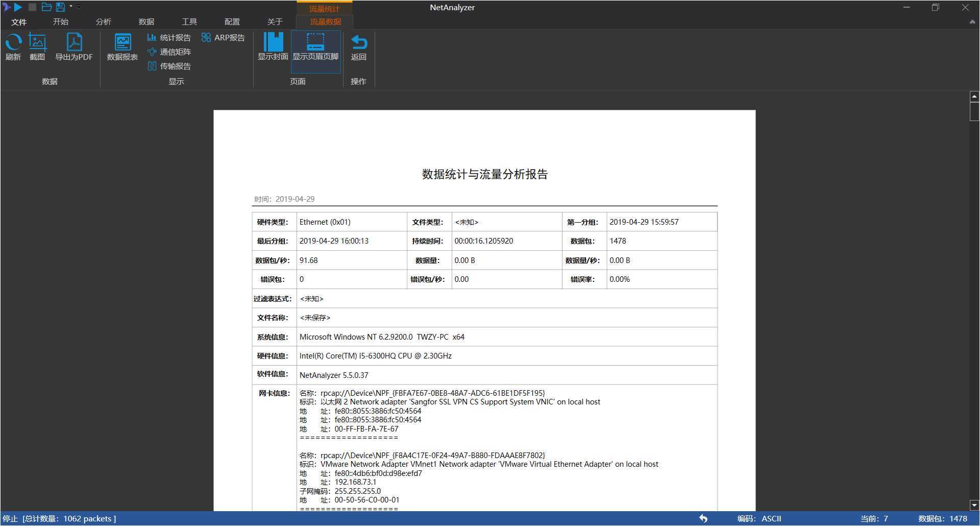Click the 91.68 packets per second value
This screenshot has height=526, width=980.
tap(308, 260)
